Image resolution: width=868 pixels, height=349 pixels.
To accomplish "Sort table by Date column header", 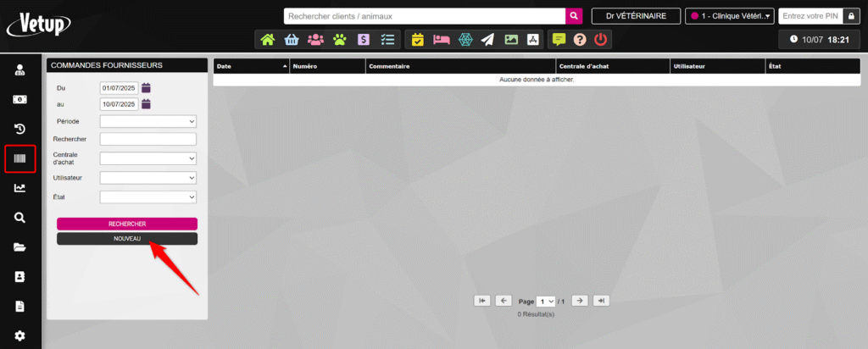I will pyautogui.click(x=251, y=65).
